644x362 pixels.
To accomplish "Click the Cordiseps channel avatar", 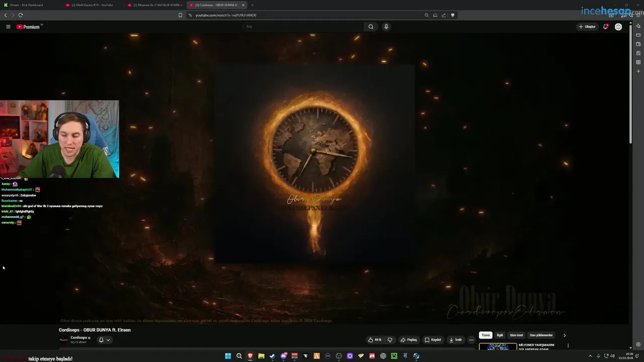I will [x=63, y=340].
